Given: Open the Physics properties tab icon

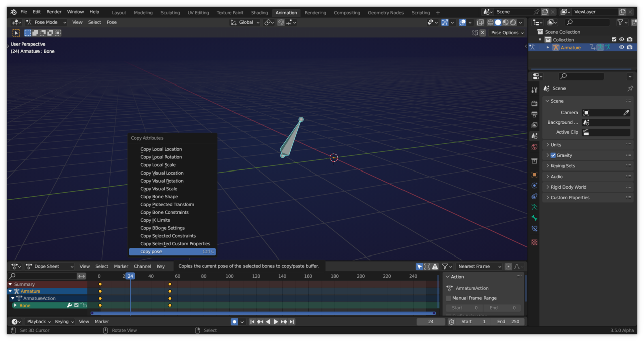Looking at the screenshot, I should click(534, 186).
